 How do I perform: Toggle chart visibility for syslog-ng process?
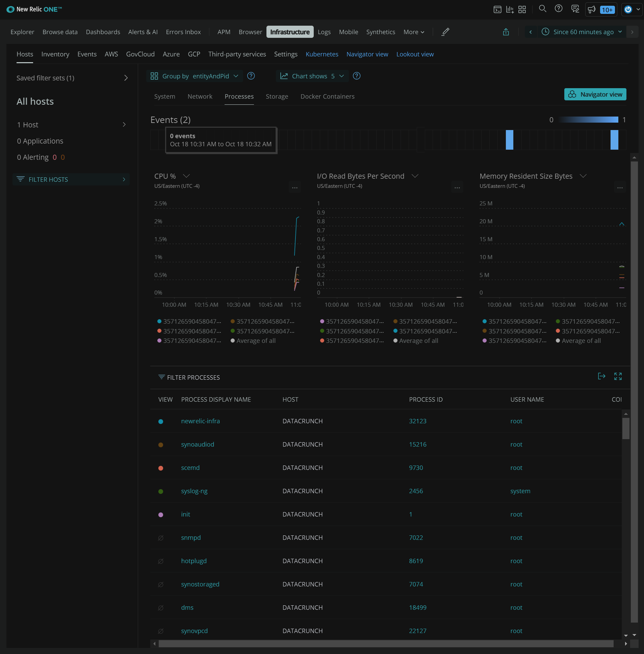click(x=161, y=491)
